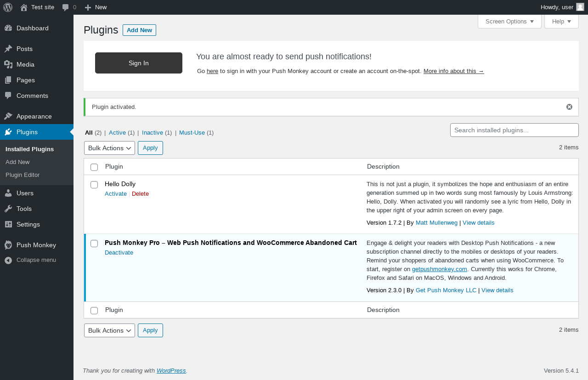The height and width of the screenshot is (380, 588).
Task: Show All plugins filter
Action: point(89,132)
